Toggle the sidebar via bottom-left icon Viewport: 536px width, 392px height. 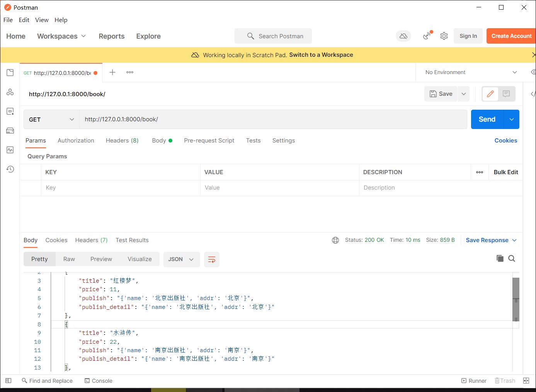[x=9, y=380]
